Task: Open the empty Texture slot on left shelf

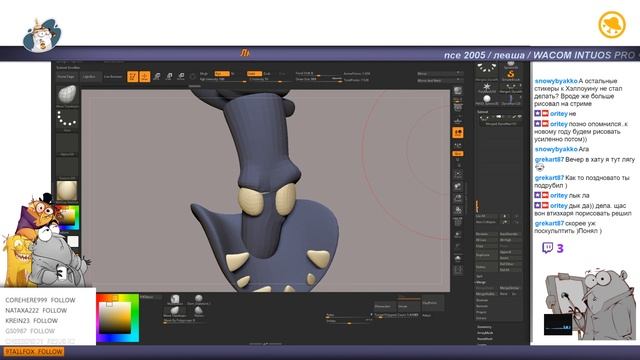Action: pyautogui.click(x=67, y=167)
